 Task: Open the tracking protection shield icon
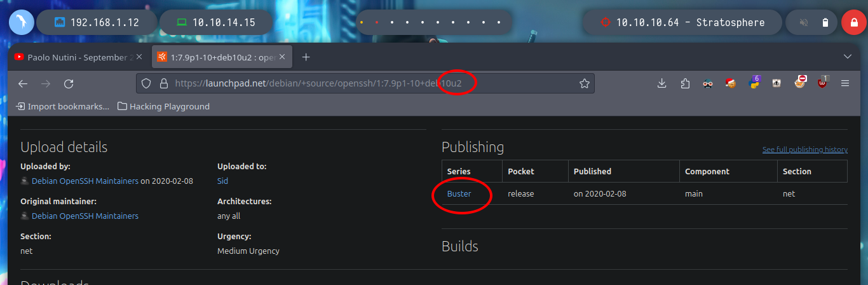tap(146, 83)
